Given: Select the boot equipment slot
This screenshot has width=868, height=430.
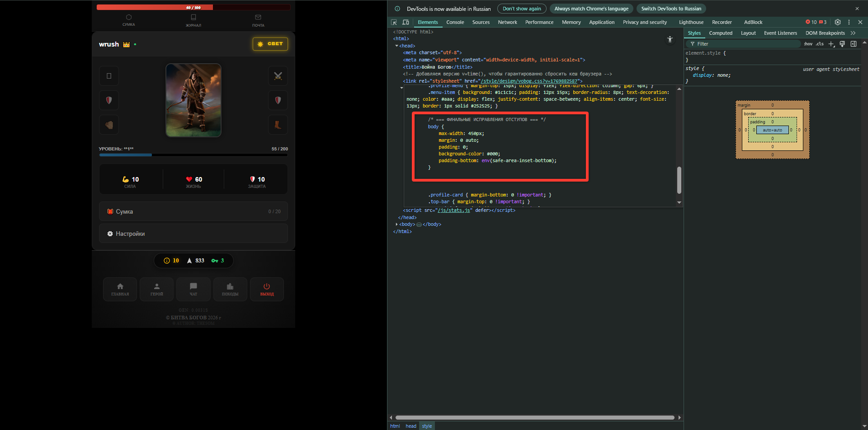Looking at the screenshot, I should coord(278,125).
